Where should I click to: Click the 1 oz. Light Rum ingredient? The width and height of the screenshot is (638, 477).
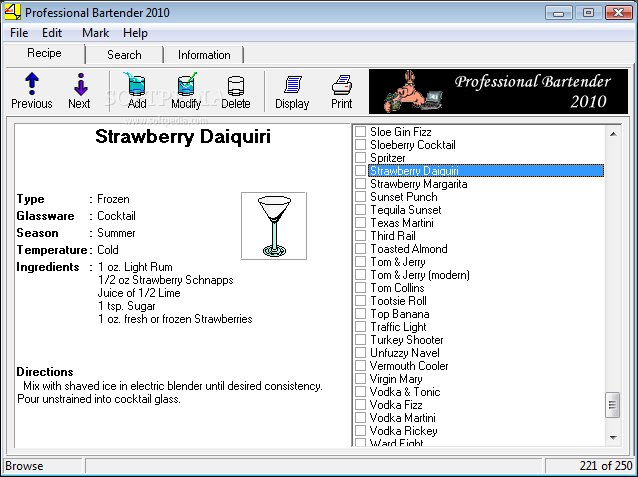[135, 267]
